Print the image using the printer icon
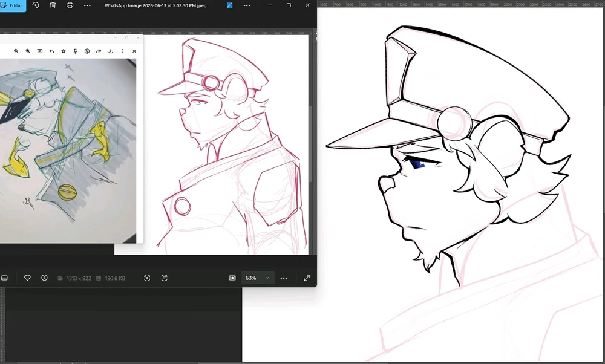The height and width of the screenshot is (364, 605). [x=70, y=5]
